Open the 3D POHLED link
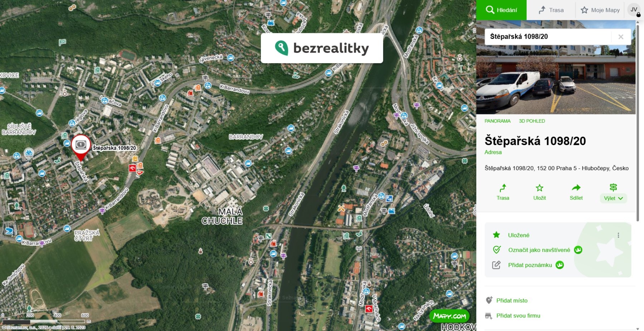The image size is (644, 331). pyautogui.click(x=532, y=121)
